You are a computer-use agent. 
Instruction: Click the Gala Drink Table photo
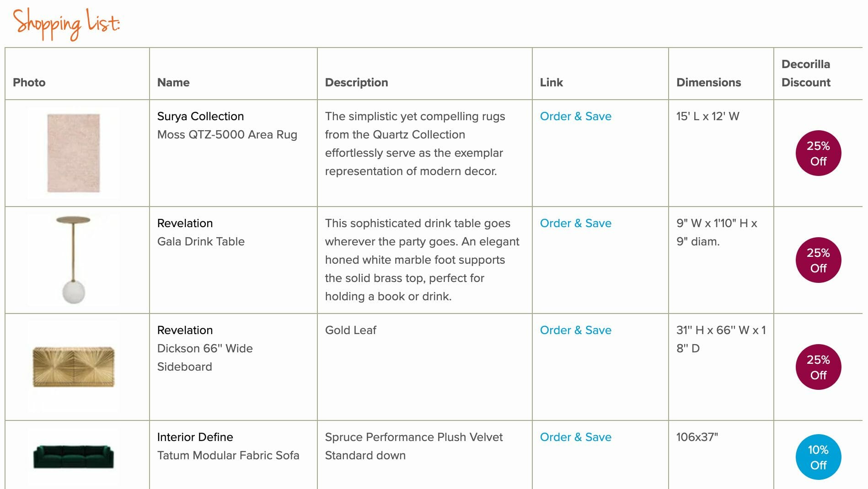click(73, 260)
